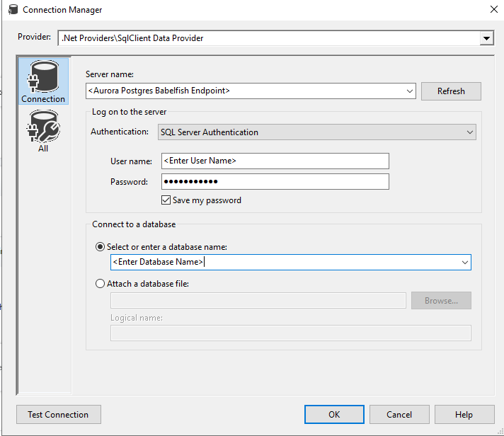Cancel the connection dialog
504x436 pixels.
pyautogui.click(x=399, y=415)
